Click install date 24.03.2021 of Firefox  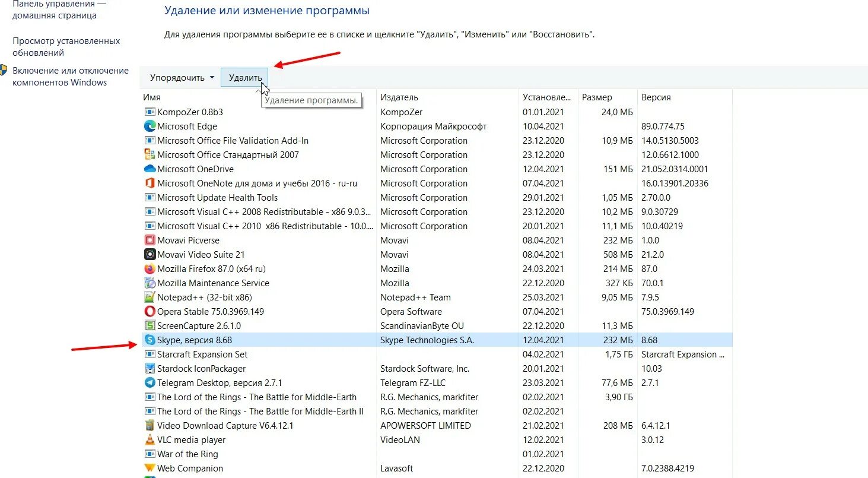point(543,269)
